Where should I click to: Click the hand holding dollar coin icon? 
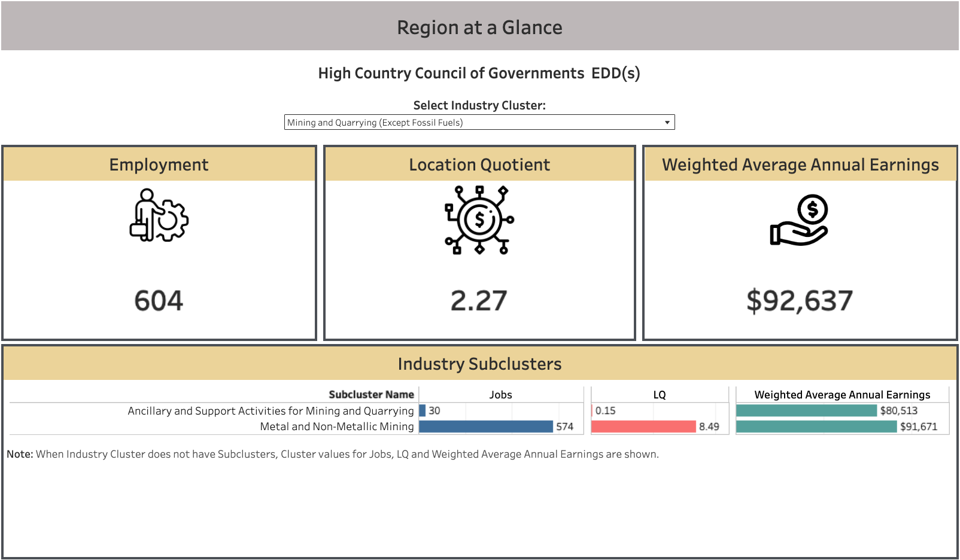pos(799,220)
